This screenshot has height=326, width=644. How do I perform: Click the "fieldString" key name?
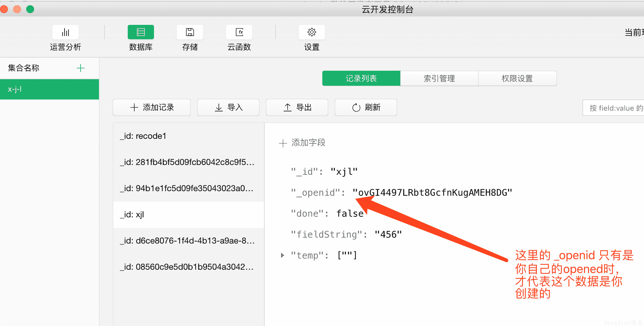click(327, 234)
